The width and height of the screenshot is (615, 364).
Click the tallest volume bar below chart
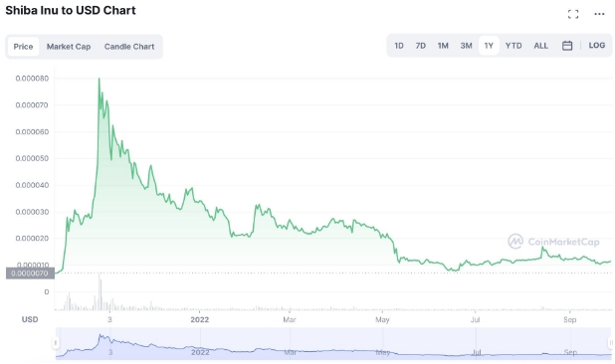point(100,292)
